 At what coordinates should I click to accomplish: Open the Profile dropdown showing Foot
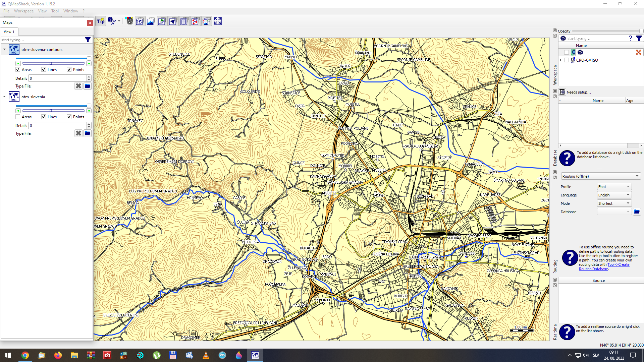tap(614, 187)
